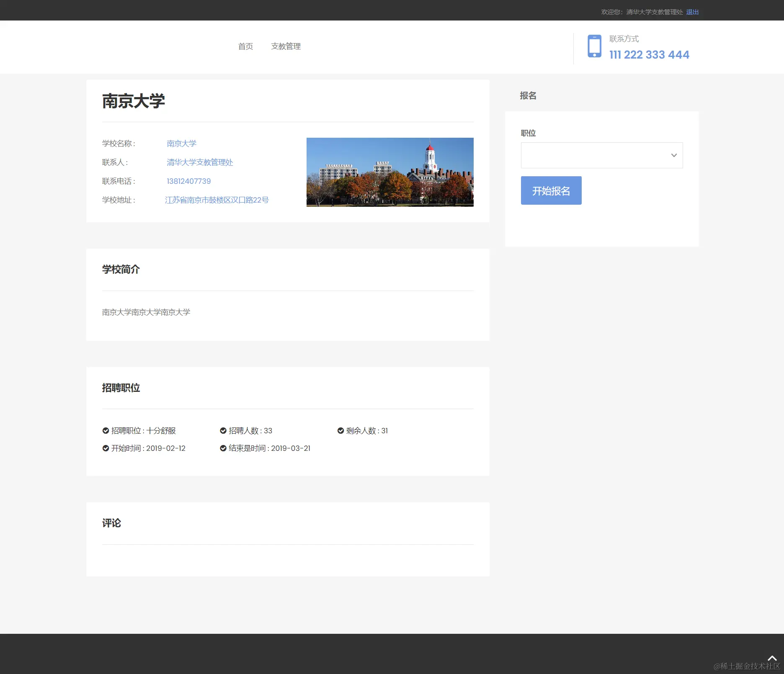Viewport: 784px width, 674px height.
Task: Click the 南京大学 page title heading
Action: (133, 101)
